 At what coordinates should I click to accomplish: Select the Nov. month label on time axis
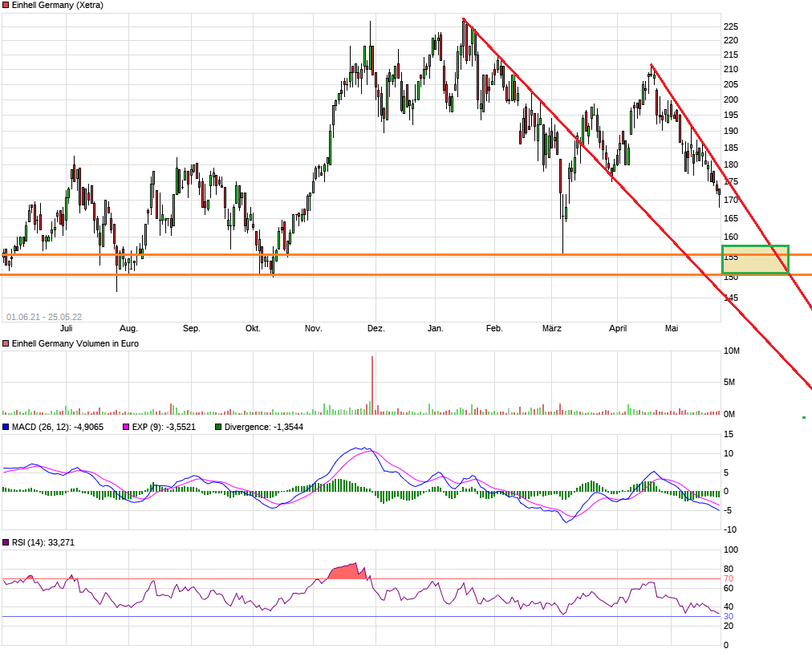point(314,329)
